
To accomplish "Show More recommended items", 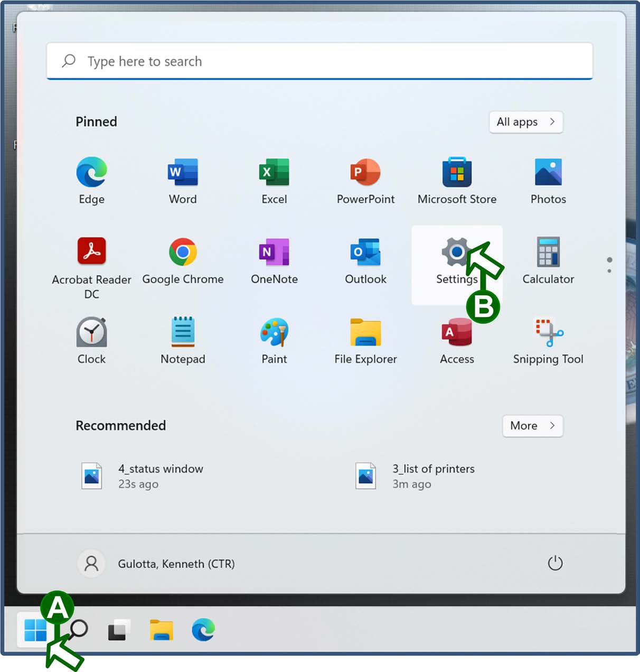I will 532,426.
